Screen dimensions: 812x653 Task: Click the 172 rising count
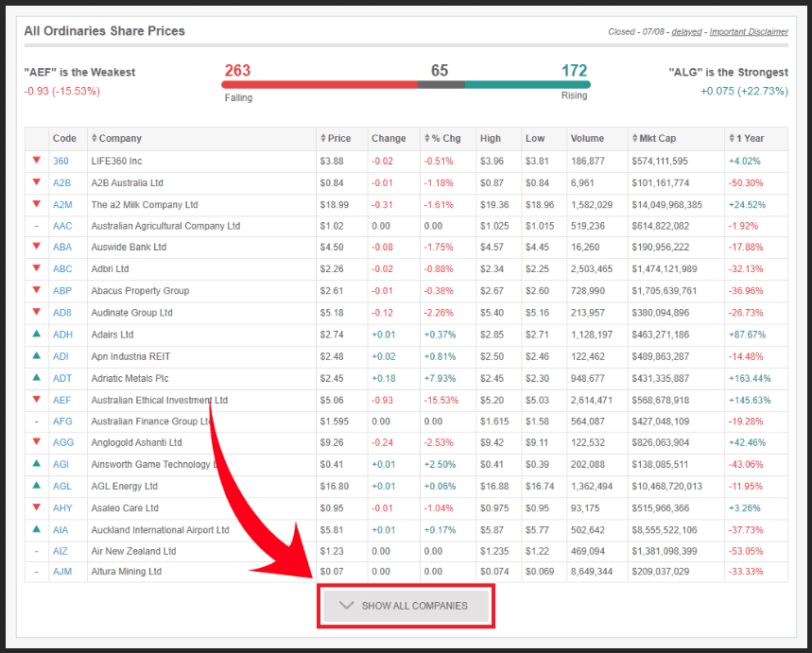pos(575,71)
